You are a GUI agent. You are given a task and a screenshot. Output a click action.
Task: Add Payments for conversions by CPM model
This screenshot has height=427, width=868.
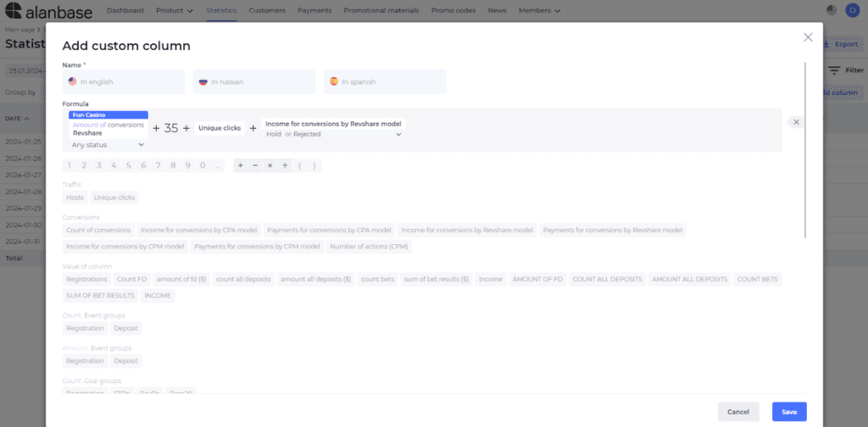[x=258, y=247]
